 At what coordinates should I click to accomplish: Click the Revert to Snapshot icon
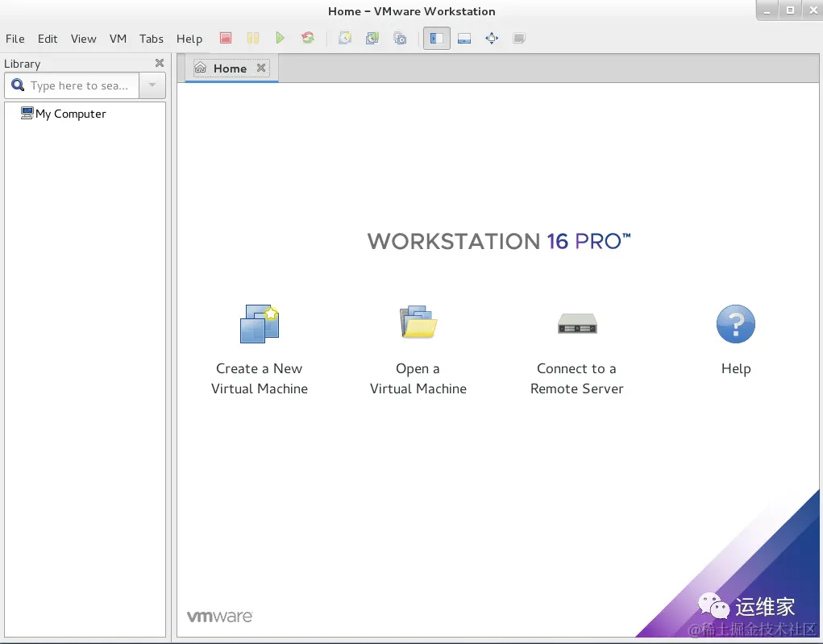coord(372,38)
